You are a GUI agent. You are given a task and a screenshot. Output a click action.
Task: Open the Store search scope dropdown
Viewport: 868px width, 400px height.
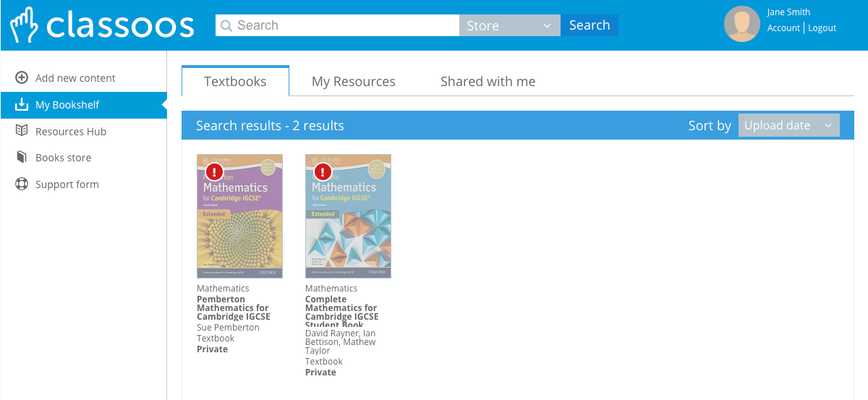tap(509, 25)
